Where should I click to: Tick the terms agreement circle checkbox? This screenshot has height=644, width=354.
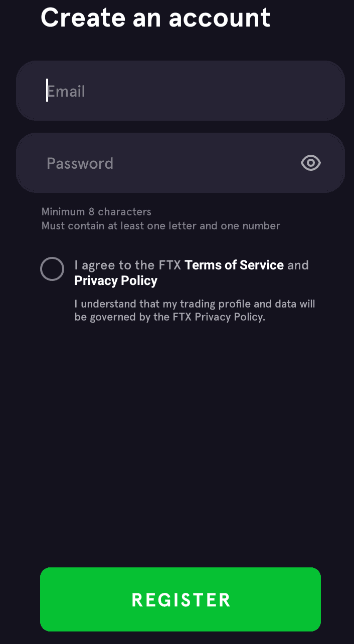tap(52, 269)
